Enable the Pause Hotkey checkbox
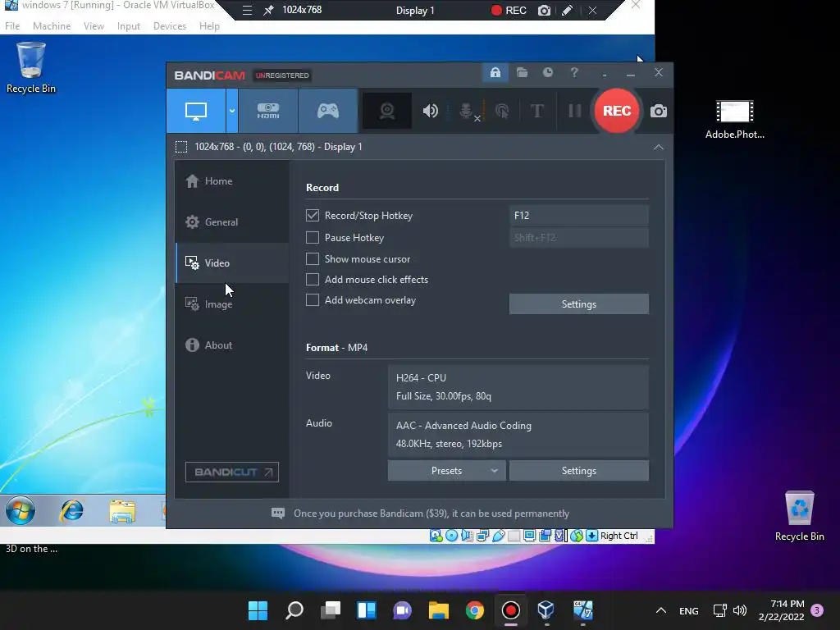The image size is (840, 630). click(313, 237)
